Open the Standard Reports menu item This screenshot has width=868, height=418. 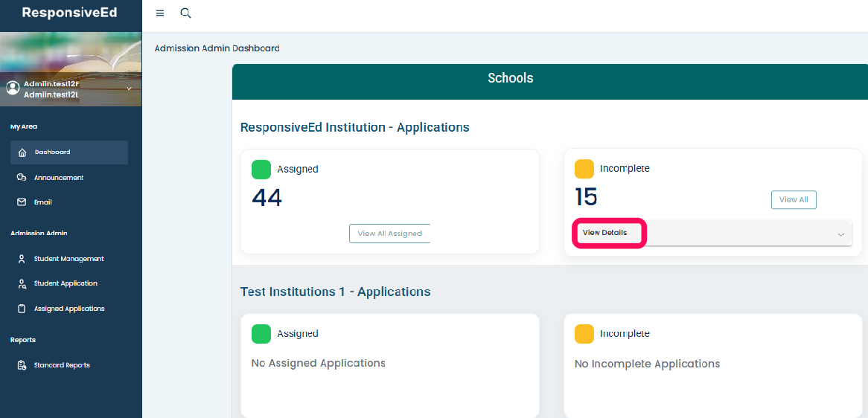pos(62,365)
